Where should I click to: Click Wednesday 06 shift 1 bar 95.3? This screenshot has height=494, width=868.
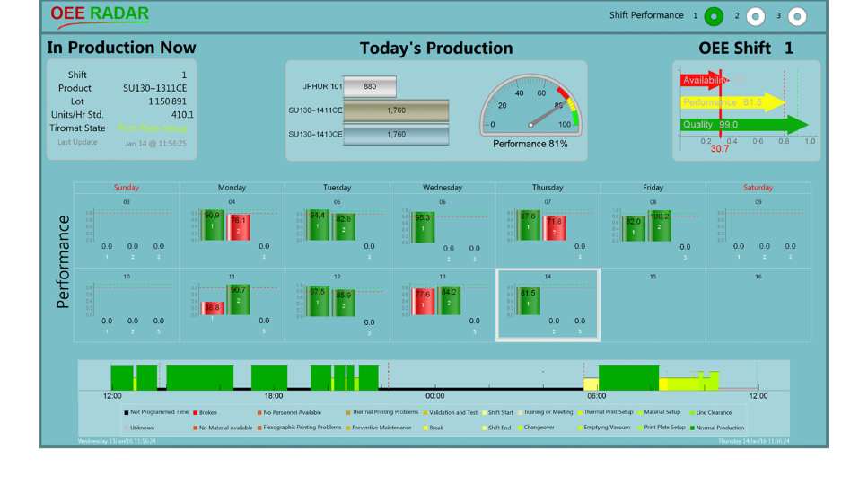click(x=423, y=227)
